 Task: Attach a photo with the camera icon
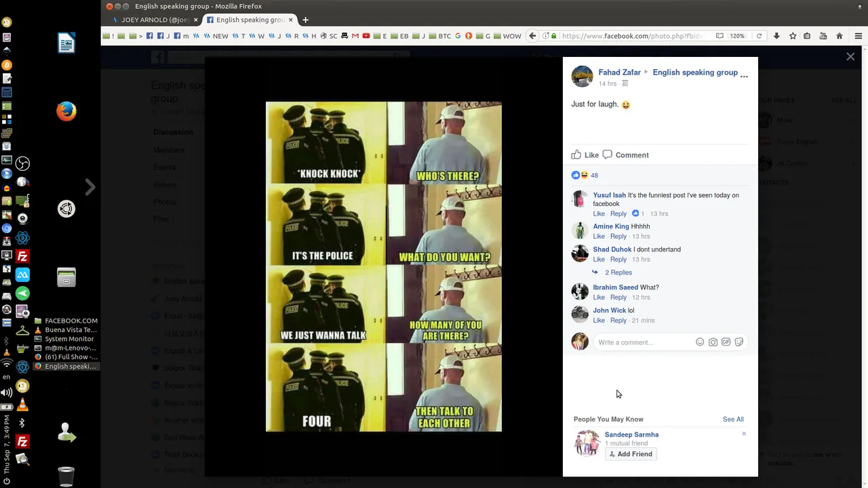click(x=713, y=342)
